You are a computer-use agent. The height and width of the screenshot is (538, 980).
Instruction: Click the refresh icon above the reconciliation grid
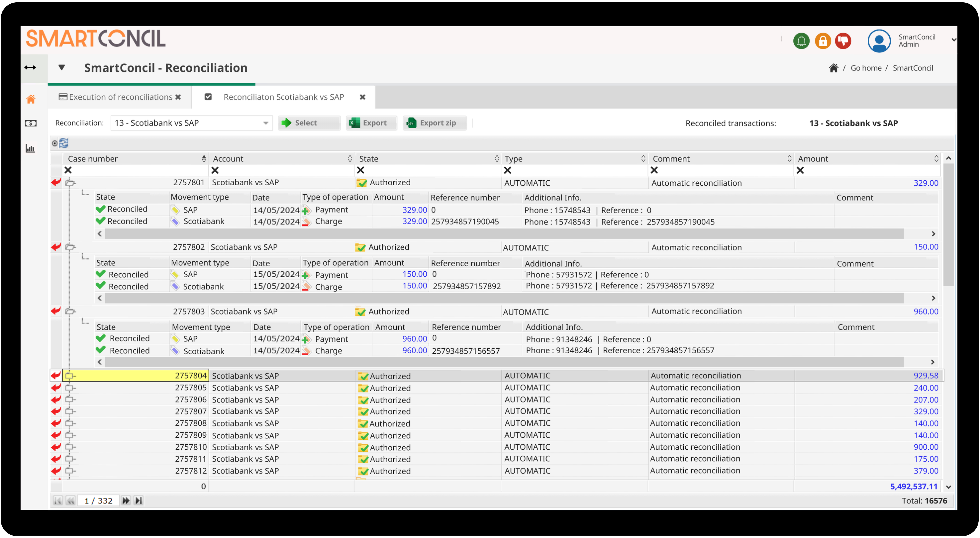click(63, 143)
